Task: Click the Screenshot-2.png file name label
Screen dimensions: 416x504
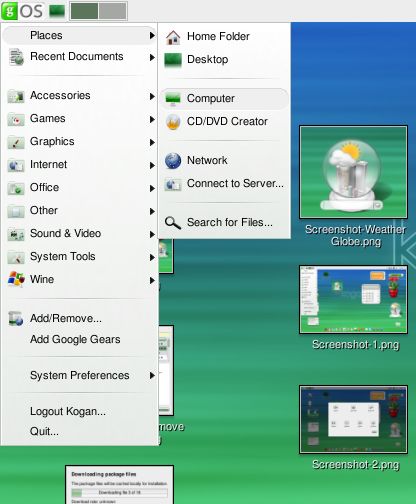Action: point(355,465)
